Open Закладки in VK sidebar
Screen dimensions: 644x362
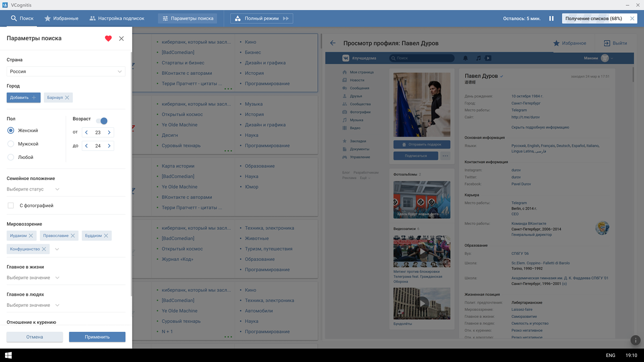358,141
